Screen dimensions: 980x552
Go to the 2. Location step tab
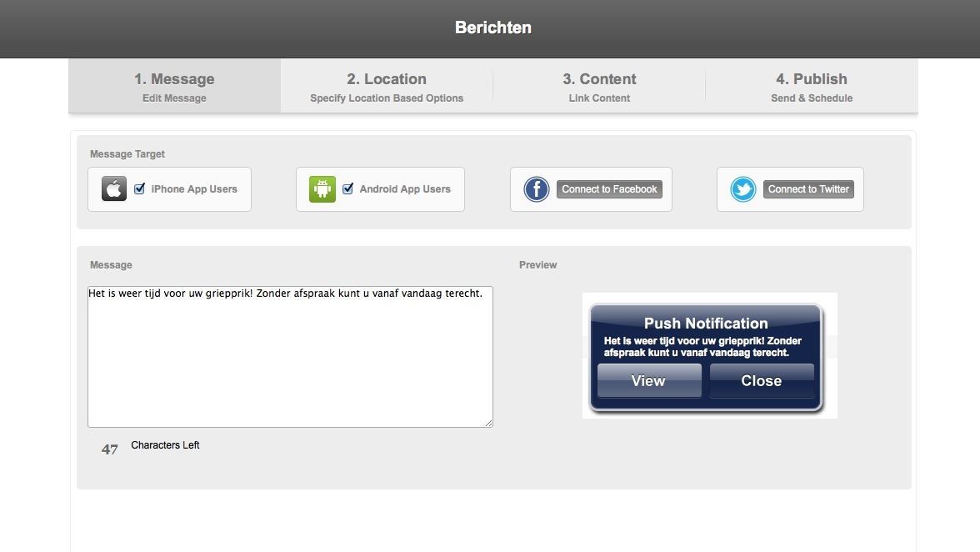[387, 86]
